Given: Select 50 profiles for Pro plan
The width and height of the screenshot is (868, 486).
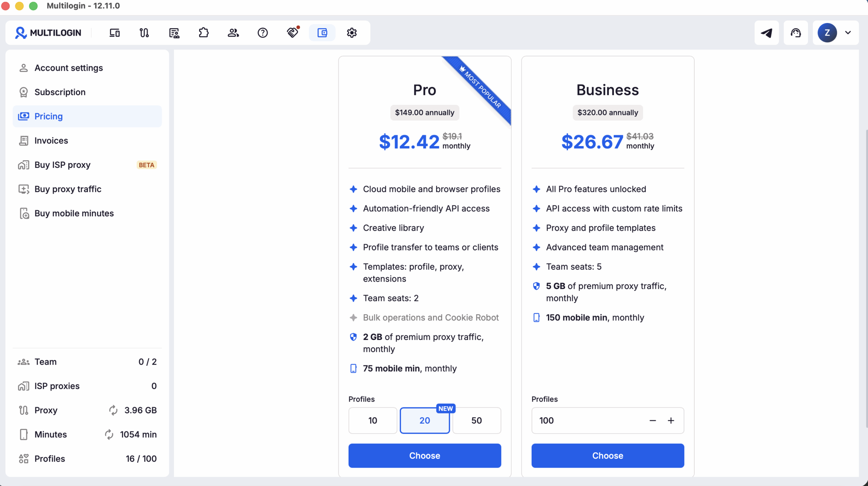Looking at the screenshot, I should (x=477, y=421).
